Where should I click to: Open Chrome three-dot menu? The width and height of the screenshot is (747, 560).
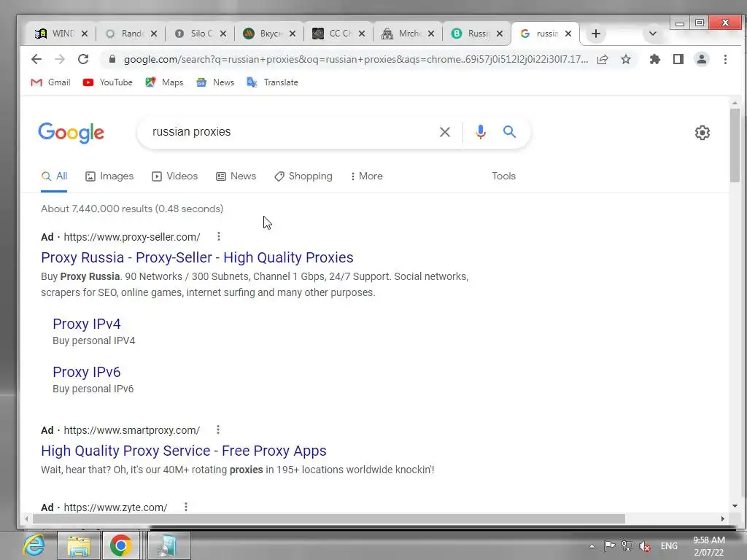click(725, 59)
